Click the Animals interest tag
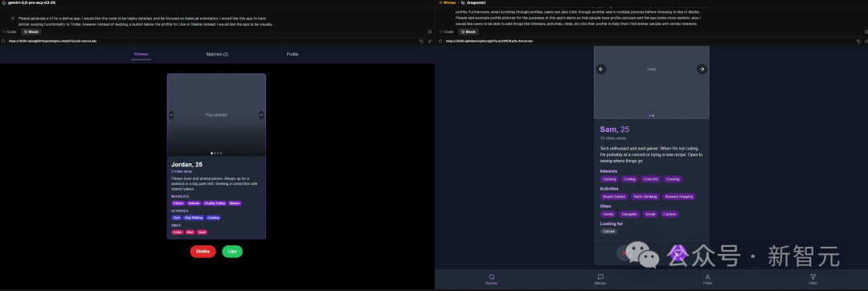This screenshot has width=868, height=291. 194,203
